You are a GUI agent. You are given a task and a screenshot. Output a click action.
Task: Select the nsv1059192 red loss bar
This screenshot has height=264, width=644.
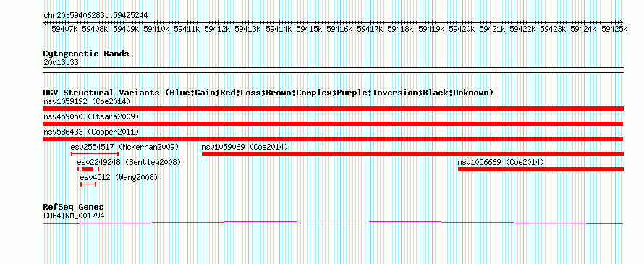(x=333, y=108)
